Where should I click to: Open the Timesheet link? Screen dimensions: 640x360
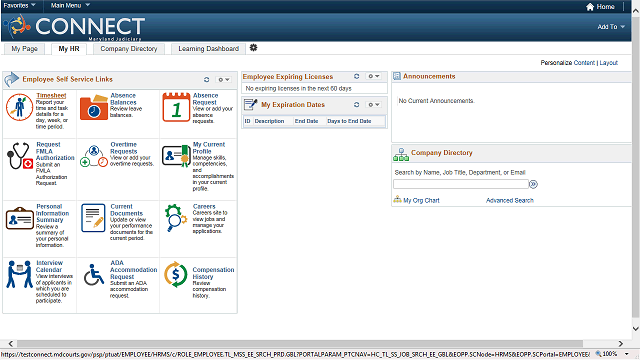(x=51, y=96)
